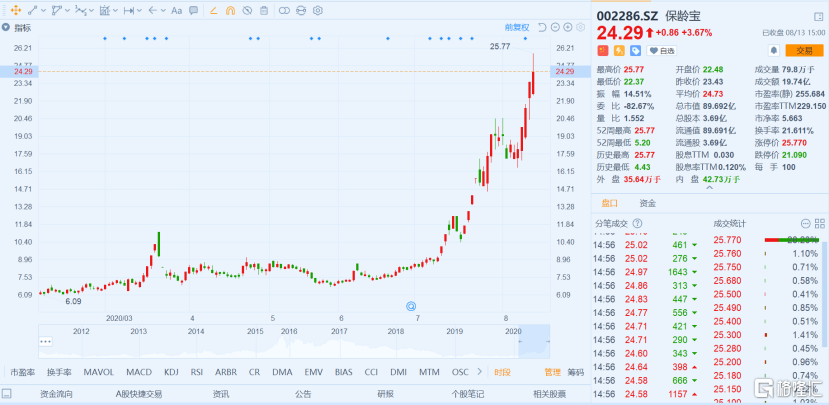Click the 管理 manage button
This screenshot has width=829, height=405.
point(552,372)
